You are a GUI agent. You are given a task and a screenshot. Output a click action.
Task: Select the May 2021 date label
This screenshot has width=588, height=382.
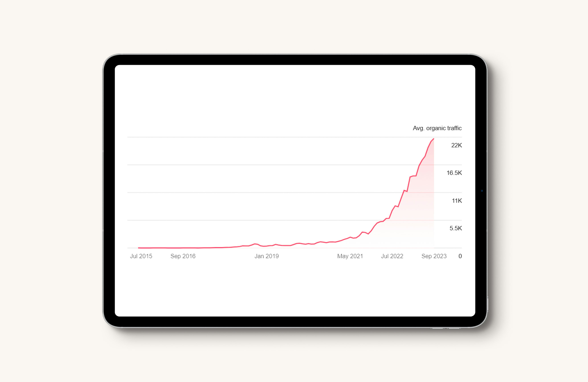pos(350,256)
